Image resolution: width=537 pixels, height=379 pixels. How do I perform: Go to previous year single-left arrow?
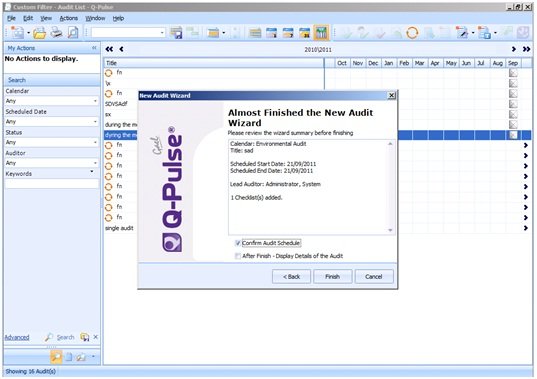[x=122, y=49]
